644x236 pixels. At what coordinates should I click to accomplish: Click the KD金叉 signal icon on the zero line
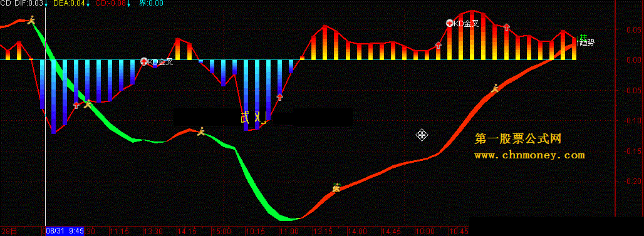click(x=143, y=61)
